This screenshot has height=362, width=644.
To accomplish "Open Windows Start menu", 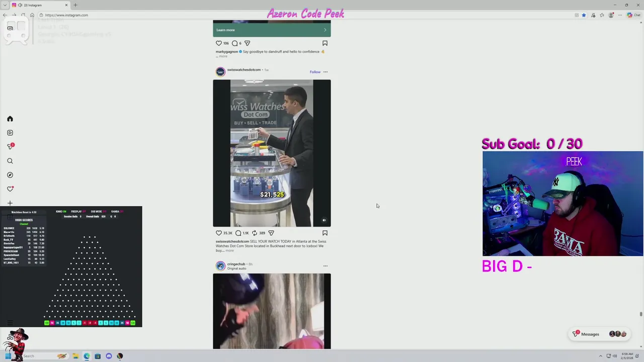I will tap(8, 356).
